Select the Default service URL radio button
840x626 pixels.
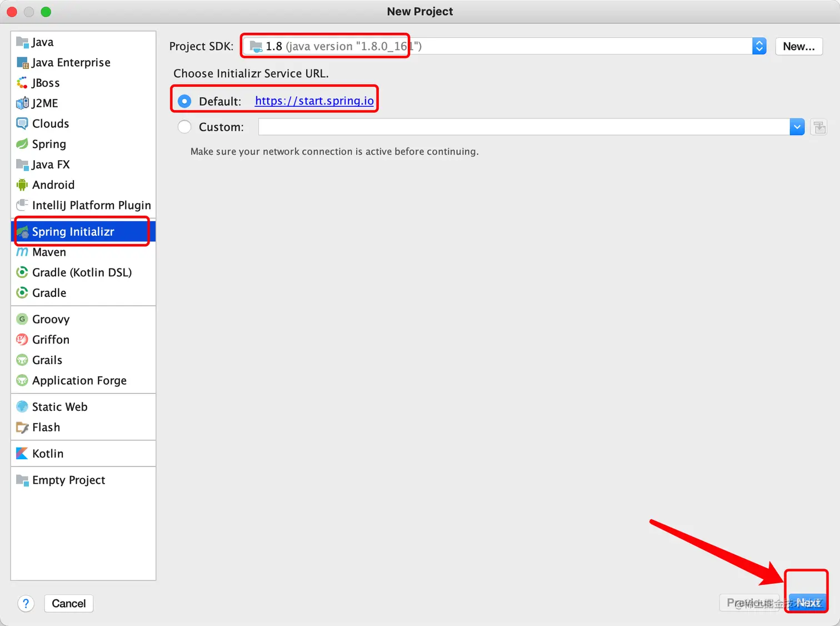pyautogui.click(x=184, y=101)
